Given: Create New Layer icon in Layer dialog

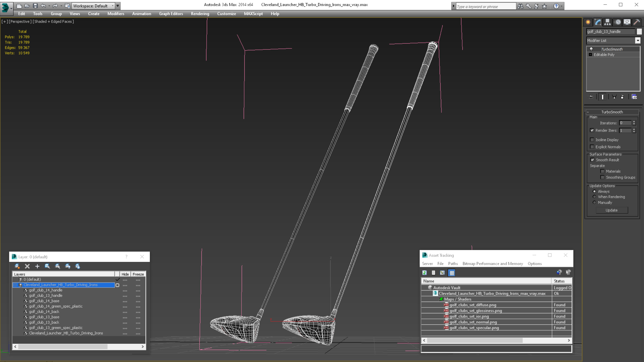Looking at the screenshot, I should (17, 266).
